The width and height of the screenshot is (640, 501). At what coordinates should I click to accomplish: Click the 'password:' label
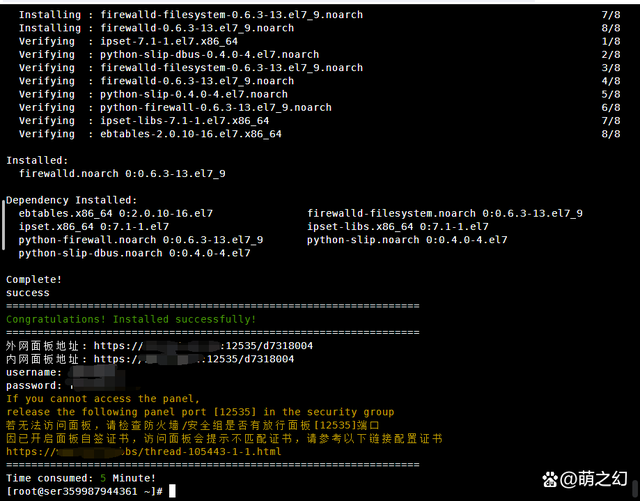tap(34, 385)
